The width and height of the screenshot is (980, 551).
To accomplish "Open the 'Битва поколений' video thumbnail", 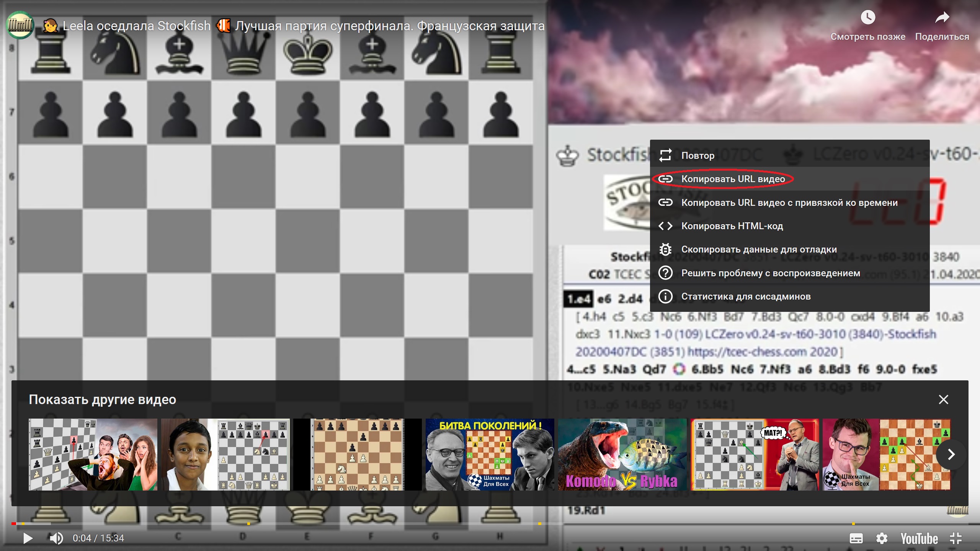I will [x=490, y=455].
